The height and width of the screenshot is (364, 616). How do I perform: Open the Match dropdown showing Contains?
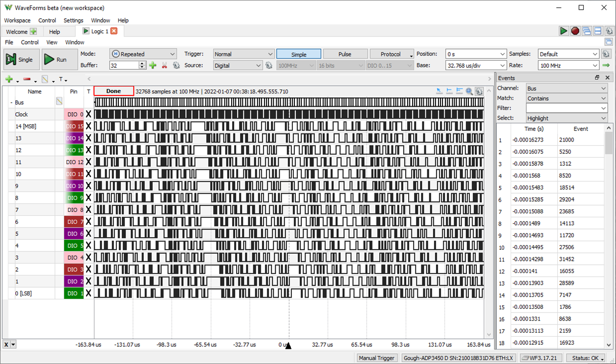pyautogui.click(x=566, y=98)
